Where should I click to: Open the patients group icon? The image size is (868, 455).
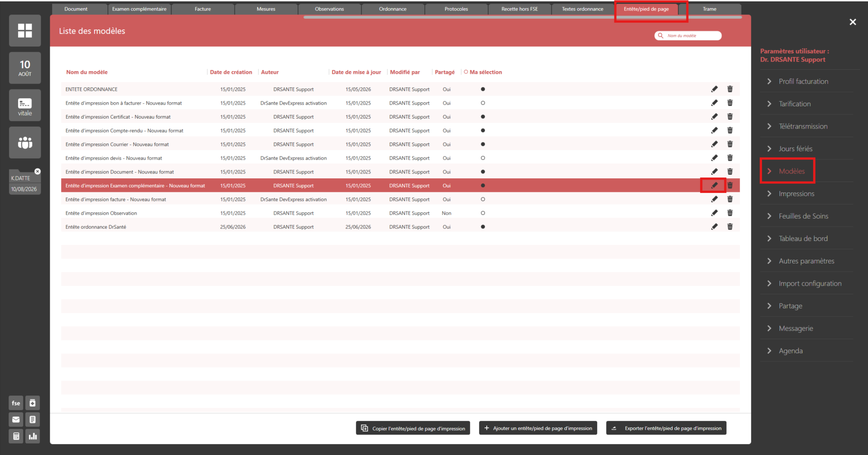pos(25,143)
